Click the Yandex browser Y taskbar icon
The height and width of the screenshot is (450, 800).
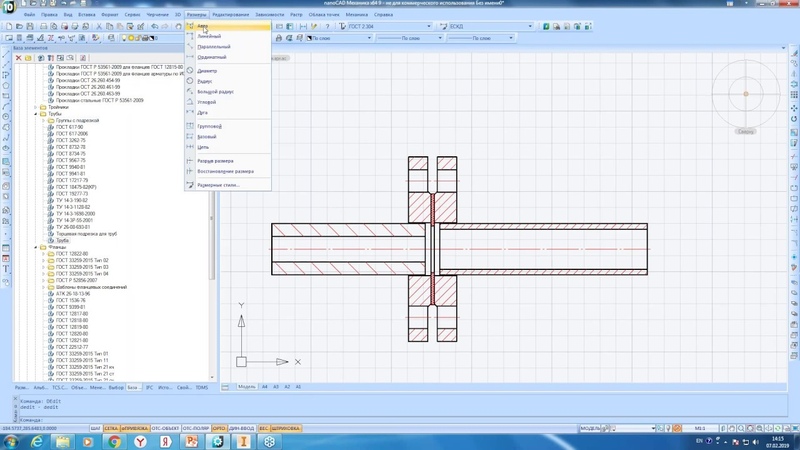click(140, 441)
